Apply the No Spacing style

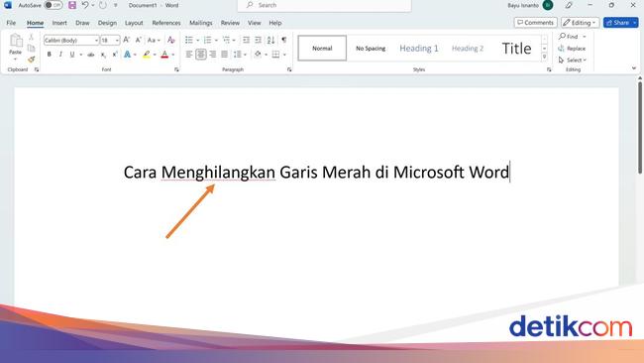[371, 48]
